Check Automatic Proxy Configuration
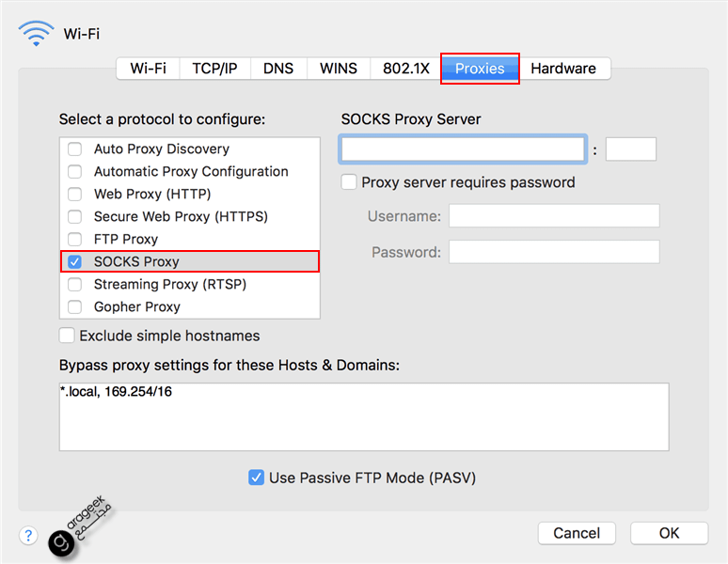 tap(74, 172)
